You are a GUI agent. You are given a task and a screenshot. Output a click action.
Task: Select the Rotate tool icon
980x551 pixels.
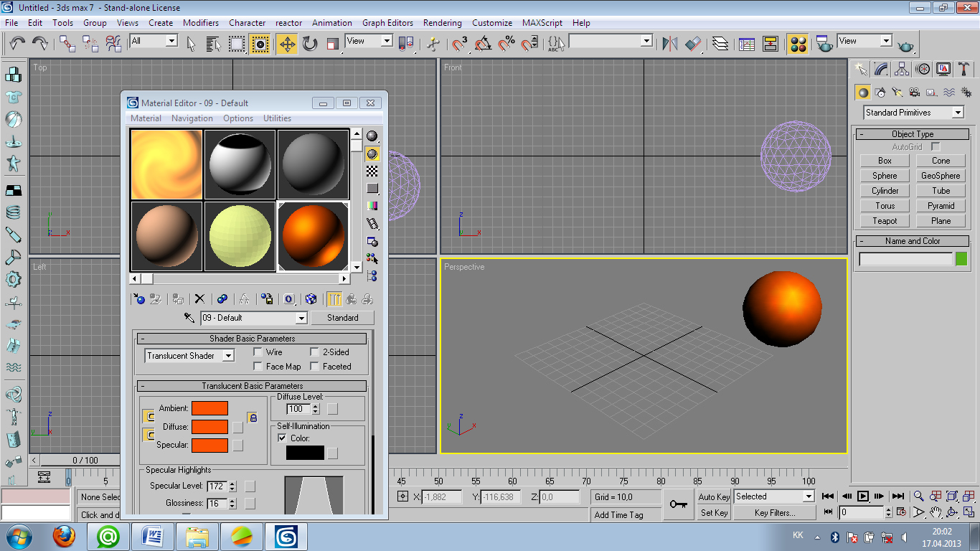[309, 44]
